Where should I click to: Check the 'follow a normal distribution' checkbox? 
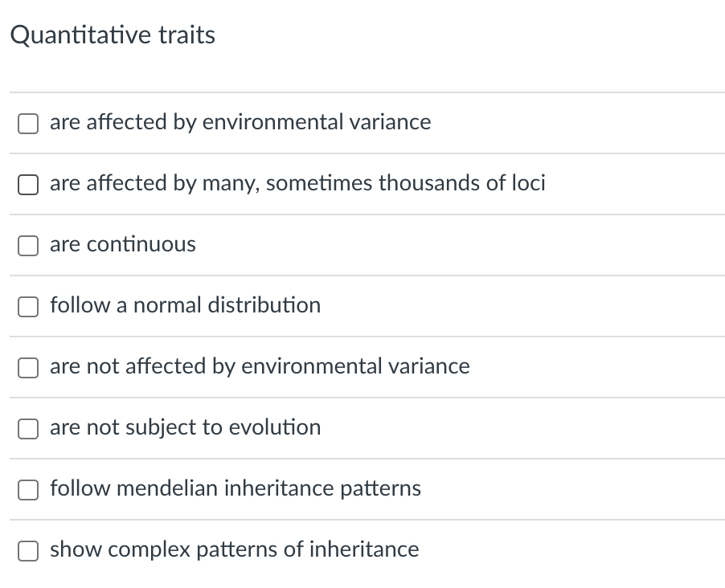(28, 307)
